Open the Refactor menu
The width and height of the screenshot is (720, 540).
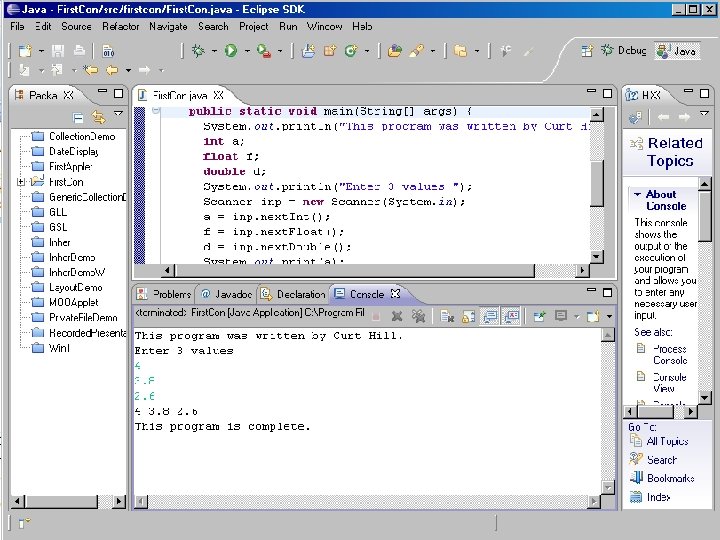[x=121, y=27]
